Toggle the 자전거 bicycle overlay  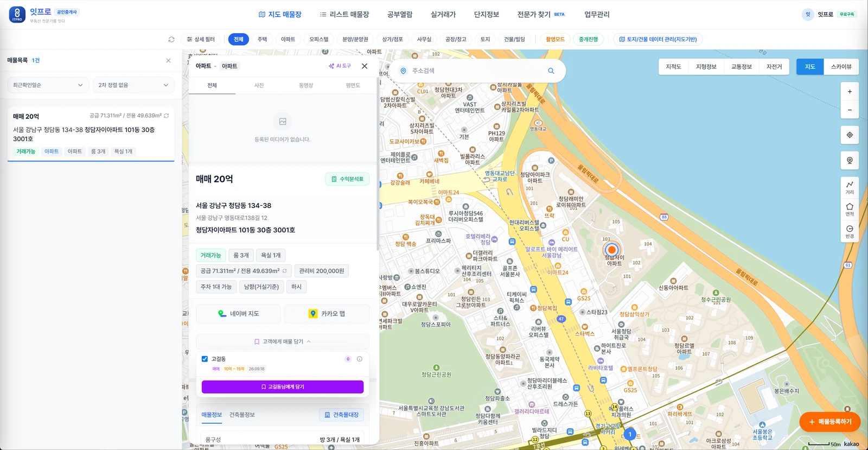774,67
